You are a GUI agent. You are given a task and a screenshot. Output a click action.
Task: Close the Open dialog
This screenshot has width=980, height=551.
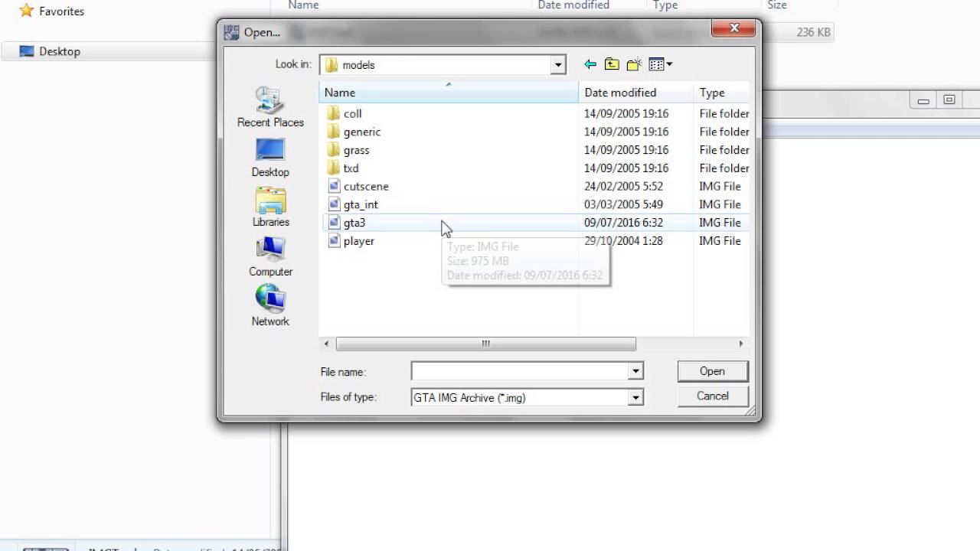point(734,28)
